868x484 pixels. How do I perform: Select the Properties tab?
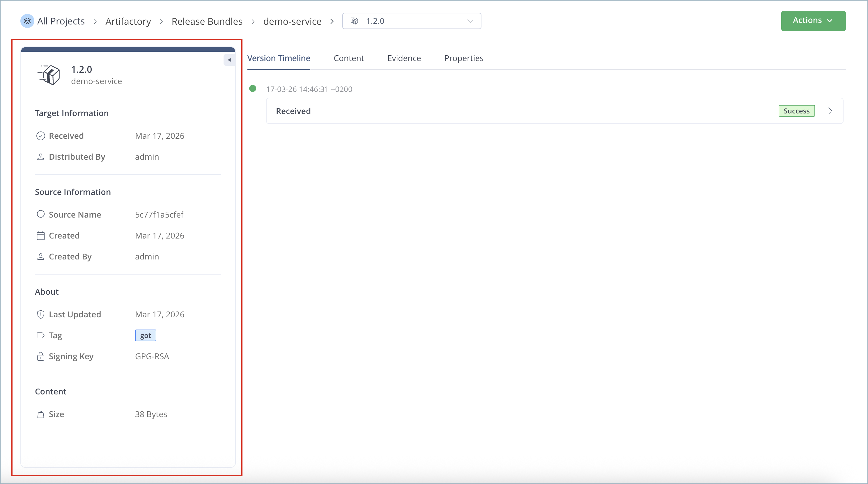click(x=463, y=58)
